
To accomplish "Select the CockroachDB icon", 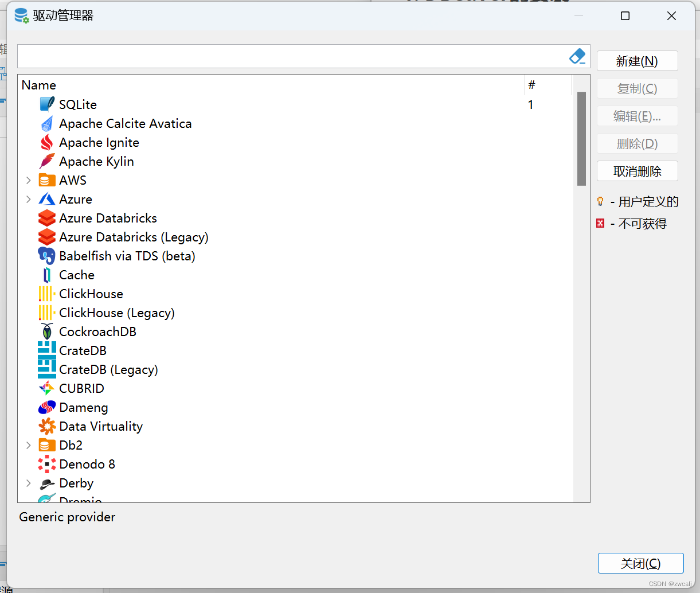I will tap(47, 331).
